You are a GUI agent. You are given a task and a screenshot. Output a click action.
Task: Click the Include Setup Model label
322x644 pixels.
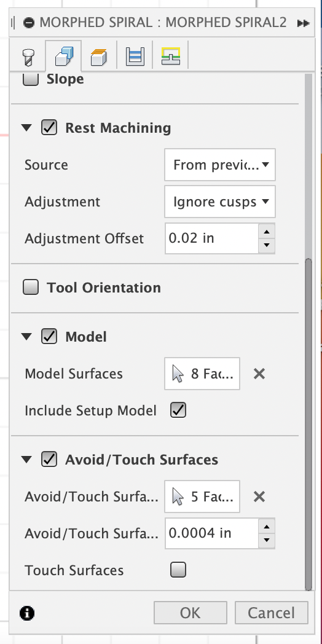91,410
